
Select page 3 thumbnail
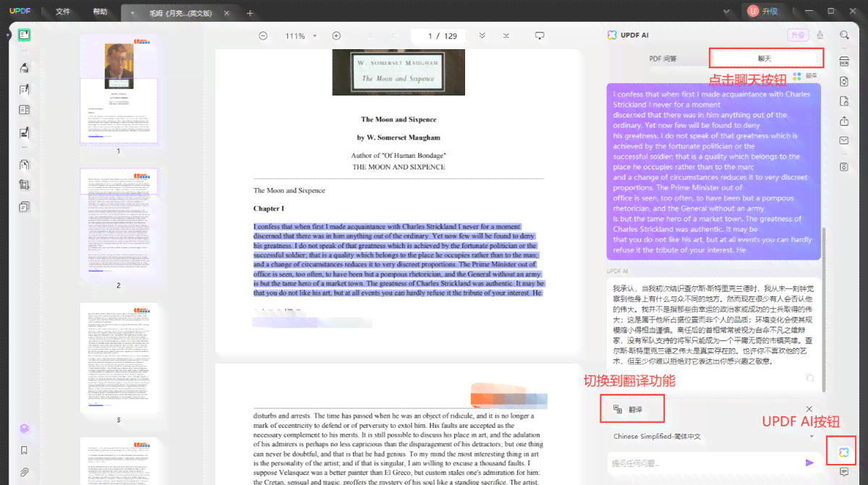[x=119, y=358]
